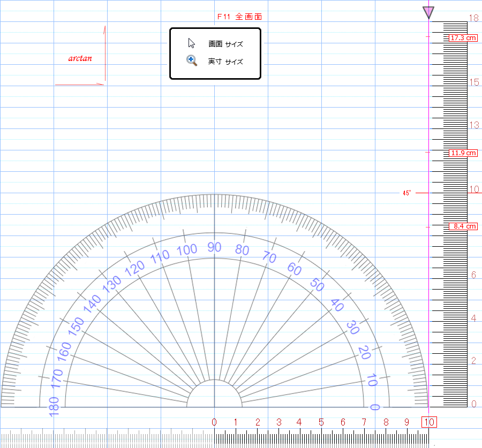Click the 8.4 cm measurement label
This screenshot has height=448, width=482.
463,226
